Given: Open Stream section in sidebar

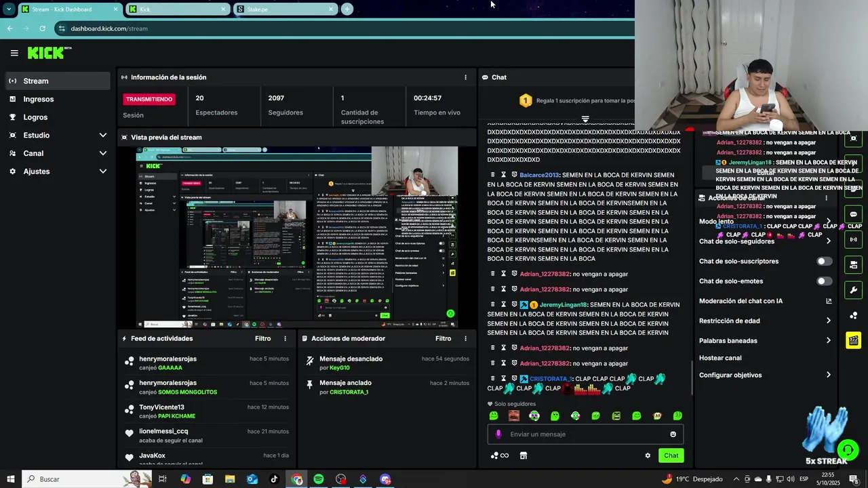Looking at the screenshot, I should (x=57, y=81).
